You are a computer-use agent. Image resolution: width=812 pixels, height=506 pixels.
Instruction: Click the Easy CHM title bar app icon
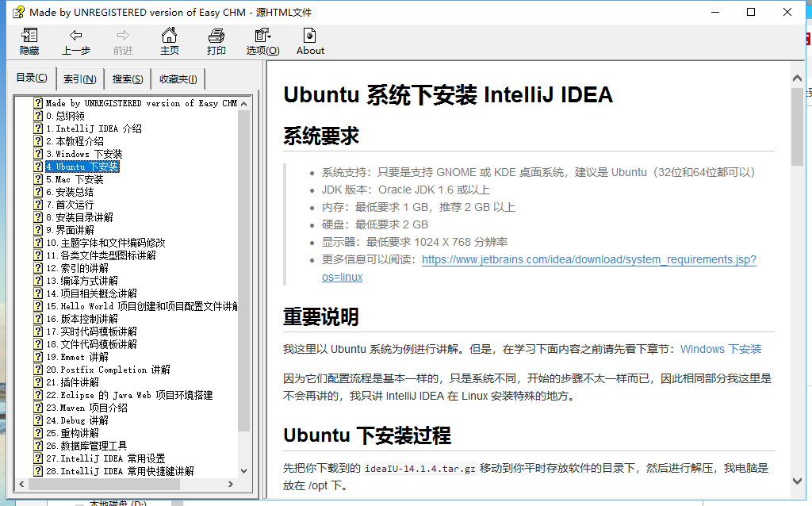click(x=19, y=12)
